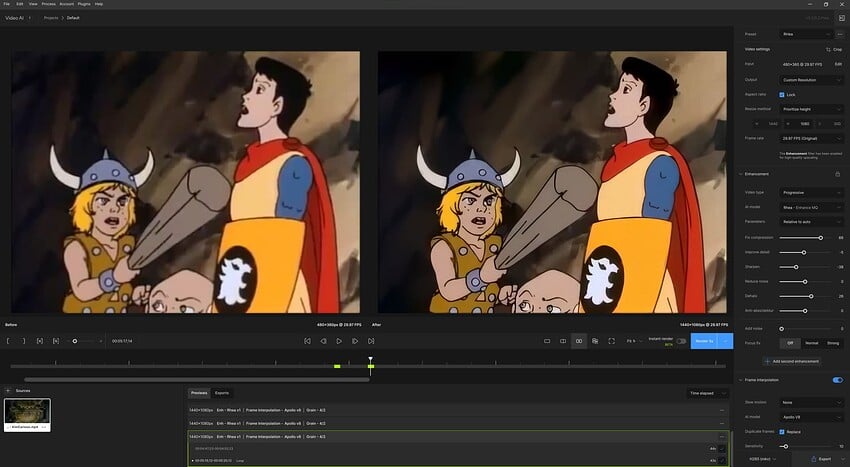Image resolution: width=850 pixels, height=467 pixels.
Task: Switch to the Previews tab
Action: (199, 393)
